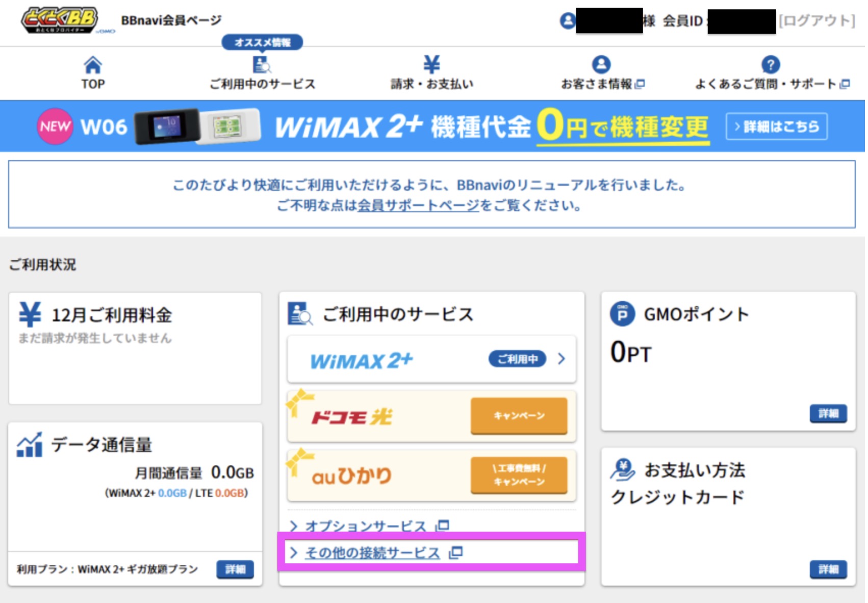
Task: Open オプションサービス link
Action: (x=365, y=526)
